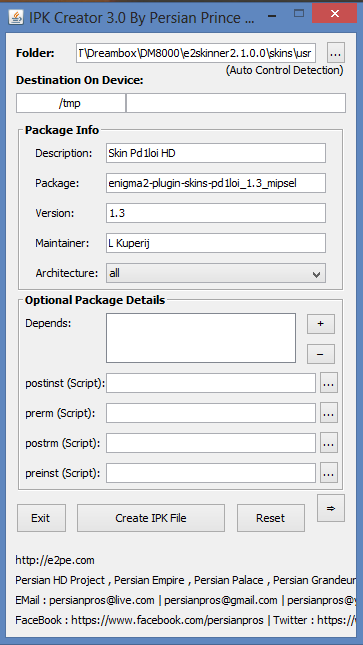Click the Depends list box

(201, 338)
